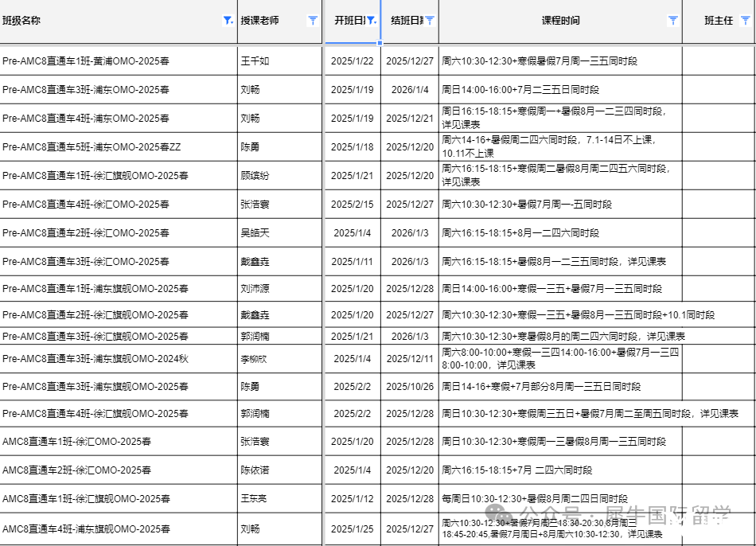Select start date cell 2025/1/22
This screenshot has width=756, height=546.
point(353,60)
